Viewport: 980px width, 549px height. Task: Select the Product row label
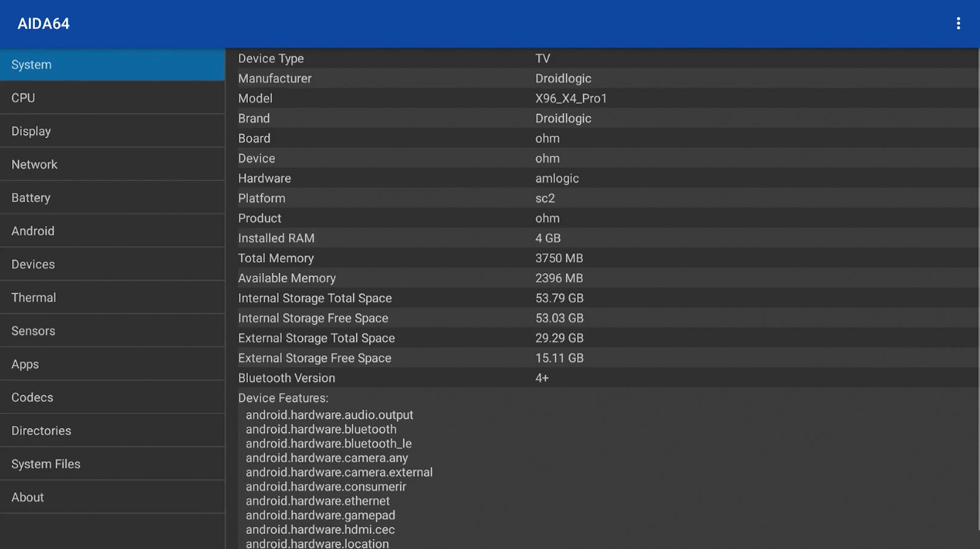259,218
